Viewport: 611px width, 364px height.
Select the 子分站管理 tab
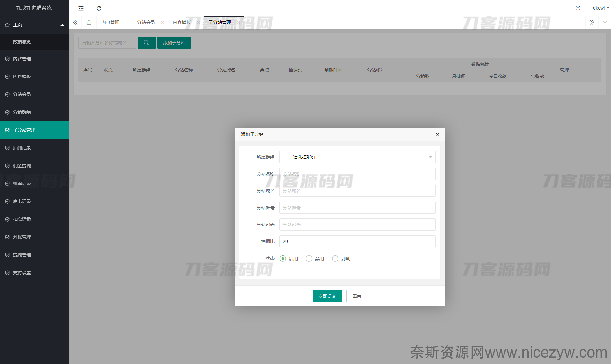coord(220,22)
